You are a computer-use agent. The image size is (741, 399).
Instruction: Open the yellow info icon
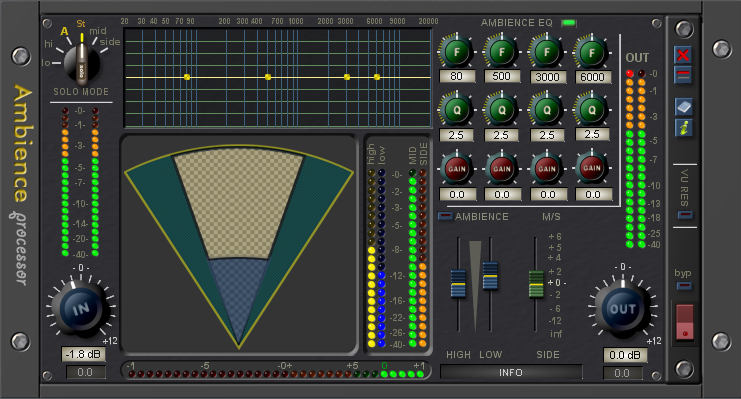click(683, 128)
